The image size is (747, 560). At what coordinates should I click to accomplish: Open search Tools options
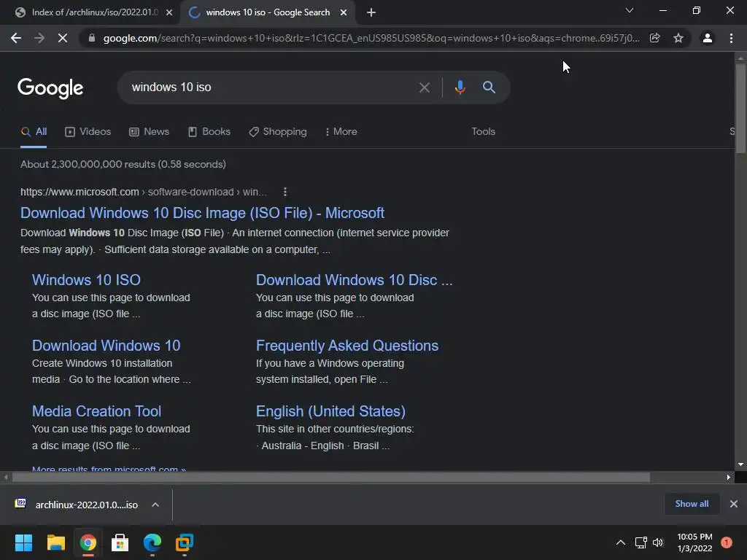483,132
